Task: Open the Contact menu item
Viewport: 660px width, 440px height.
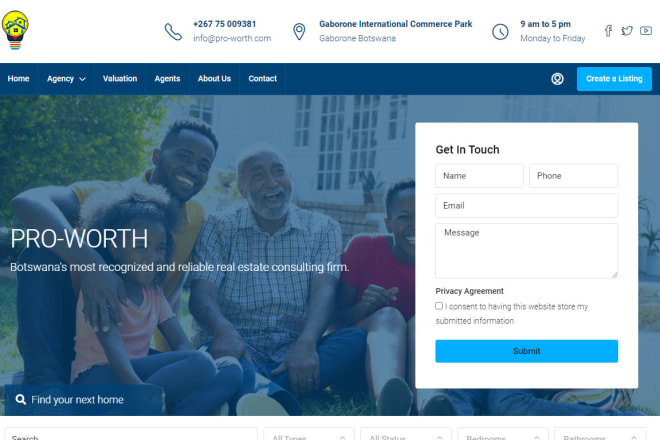Action: pyautogui.click(x=263, y=79)
